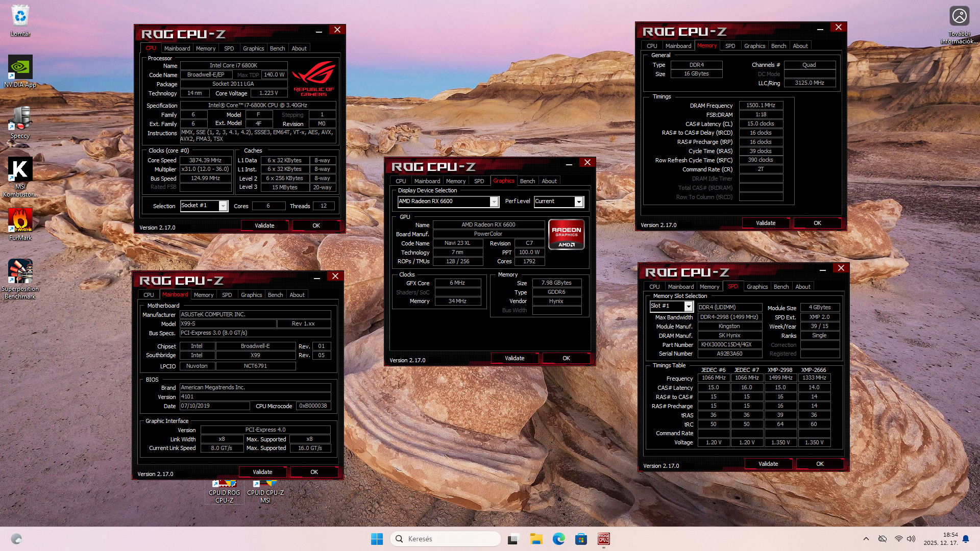The width and height of the screenshot is (980, 551).
Task: Click Validate in the SPD window
Action: pos(768,464)
